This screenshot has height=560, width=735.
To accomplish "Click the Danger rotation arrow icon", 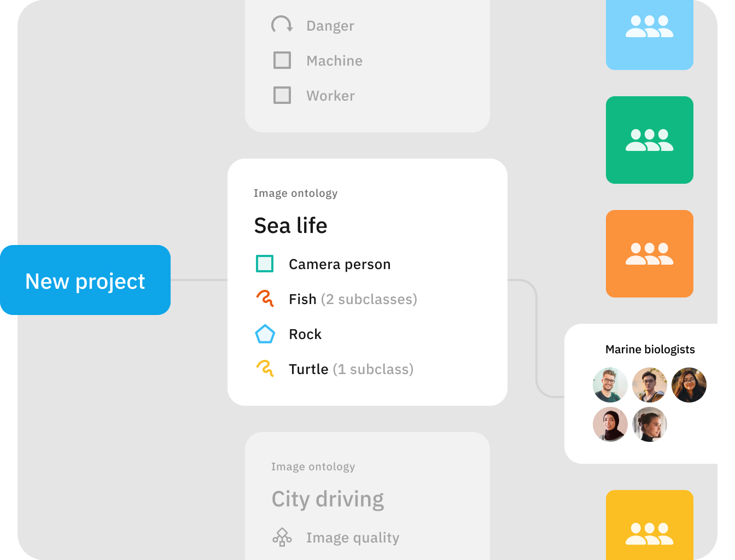I will [282, 25].
